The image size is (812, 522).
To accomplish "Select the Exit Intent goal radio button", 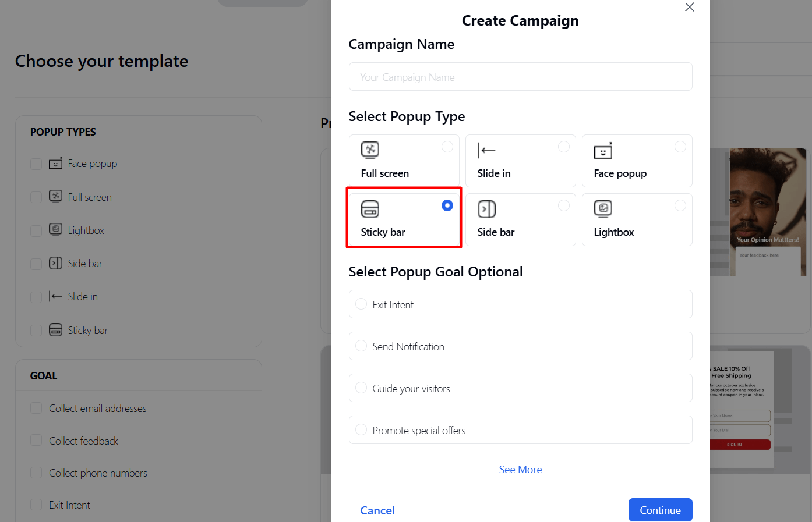I will point(361,304).
